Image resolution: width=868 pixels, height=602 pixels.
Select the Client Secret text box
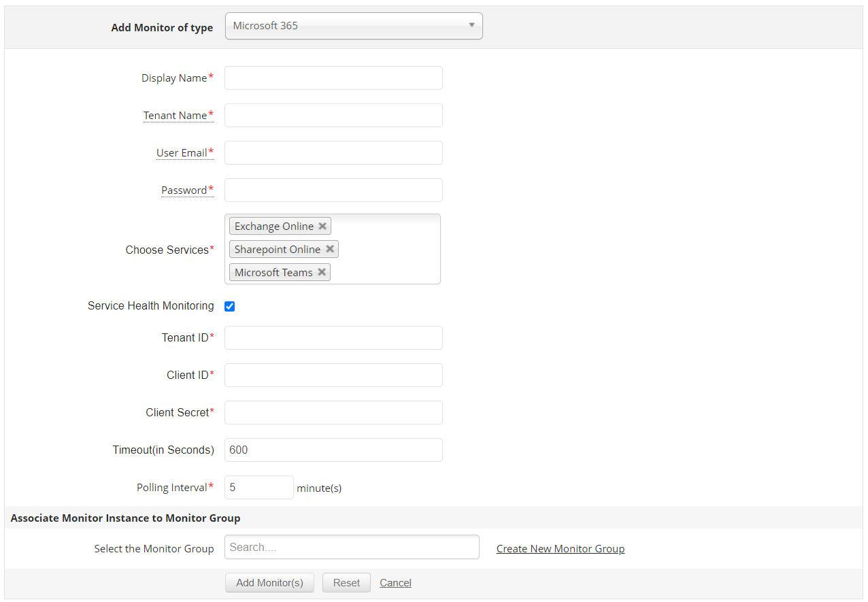pos(333,413)
